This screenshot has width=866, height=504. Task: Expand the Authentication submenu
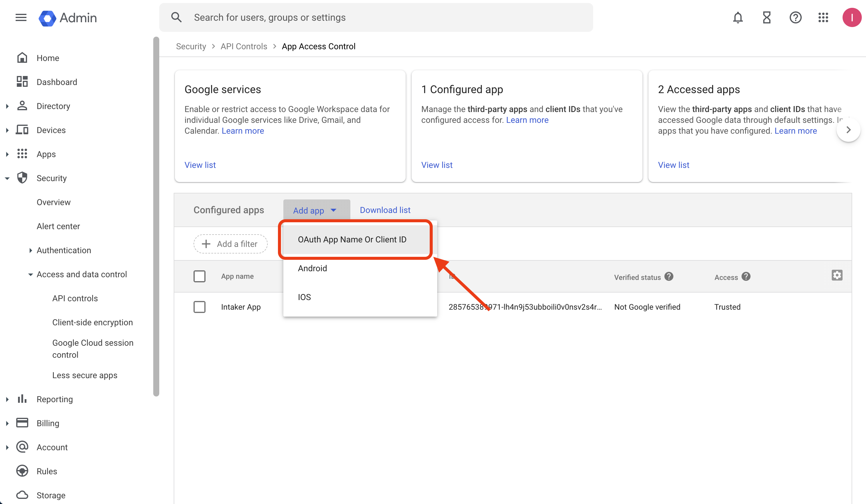(30, 250)
